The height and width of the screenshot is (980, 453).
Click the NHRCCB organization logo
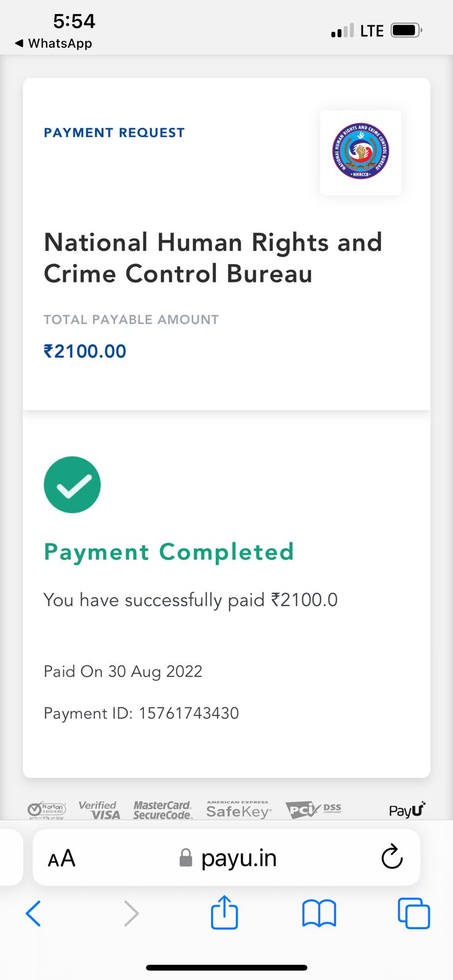click(360, 152)
